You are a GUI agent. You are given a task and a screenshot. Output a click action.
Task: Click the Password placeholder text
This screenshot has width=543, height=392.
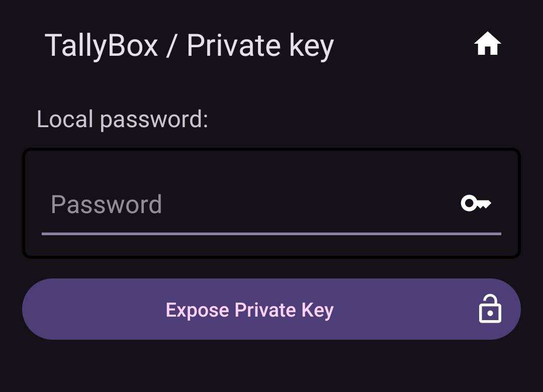tap(106, 205)
